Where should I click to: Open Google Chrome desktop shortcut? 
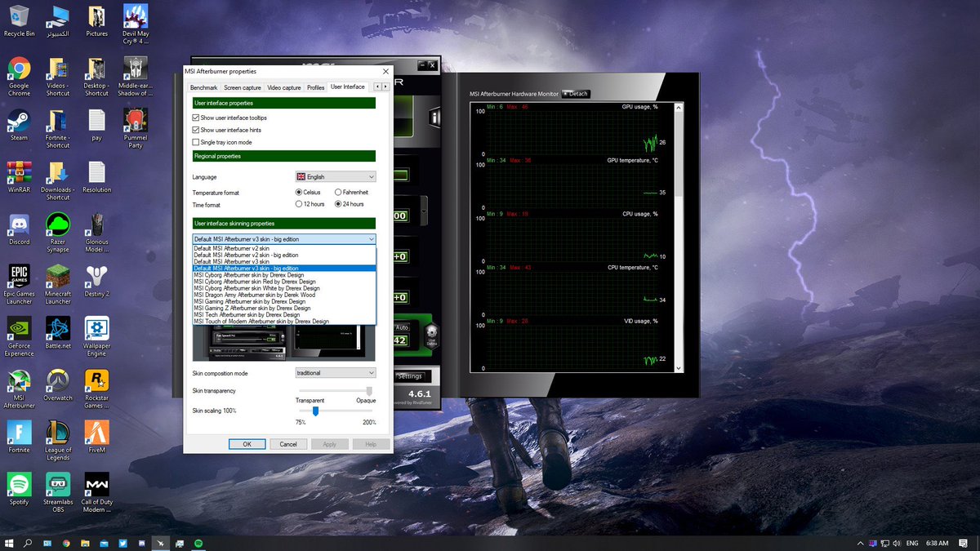(19, 77)
